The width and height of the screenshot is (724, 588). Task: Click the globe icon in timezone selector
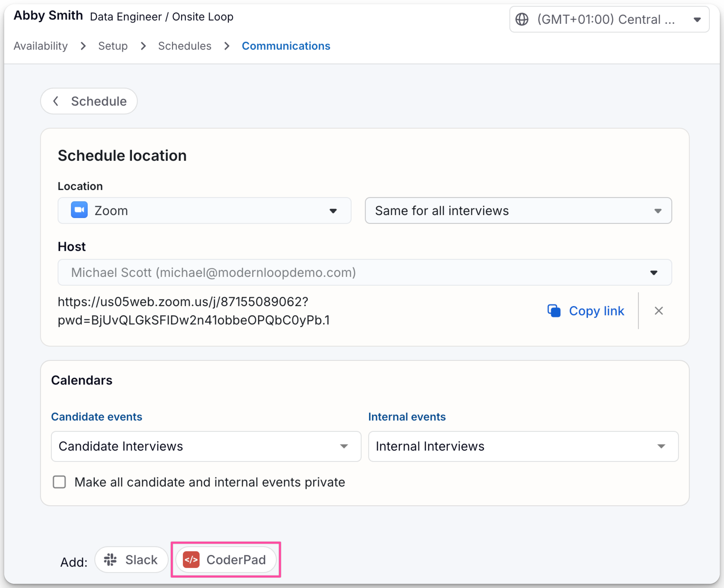(521, 19)
